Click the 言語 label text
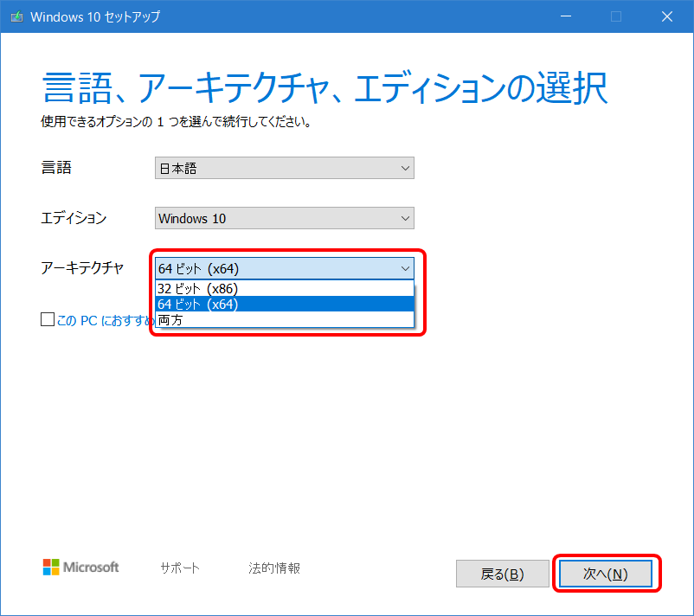Viewport: 694px width, 616px height. 56,168
